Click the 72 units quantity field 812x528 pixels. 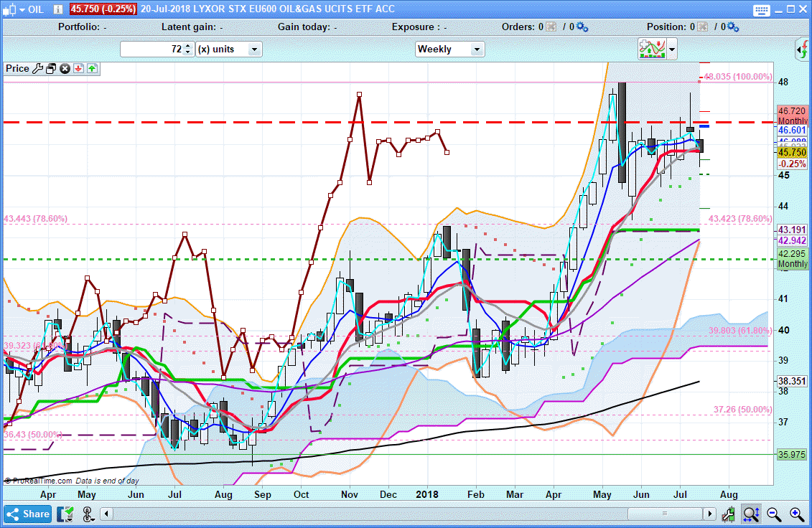[151, 49]
